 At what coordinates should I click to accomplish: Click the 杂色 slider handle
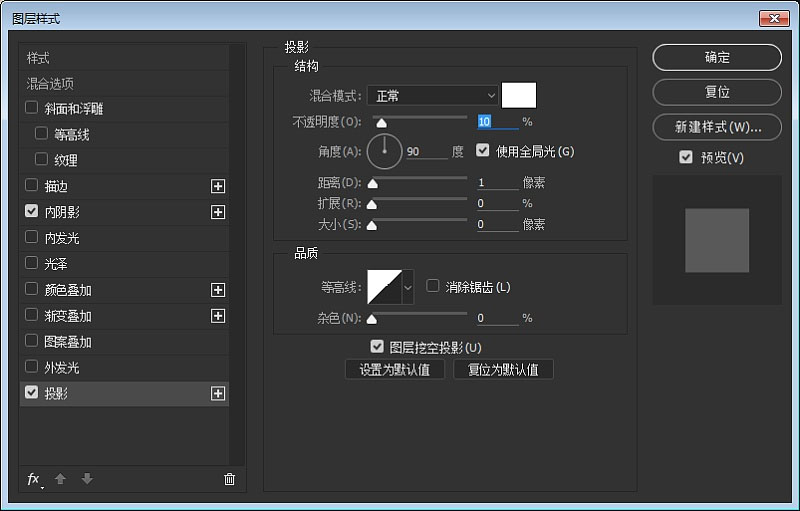(372, 319)
